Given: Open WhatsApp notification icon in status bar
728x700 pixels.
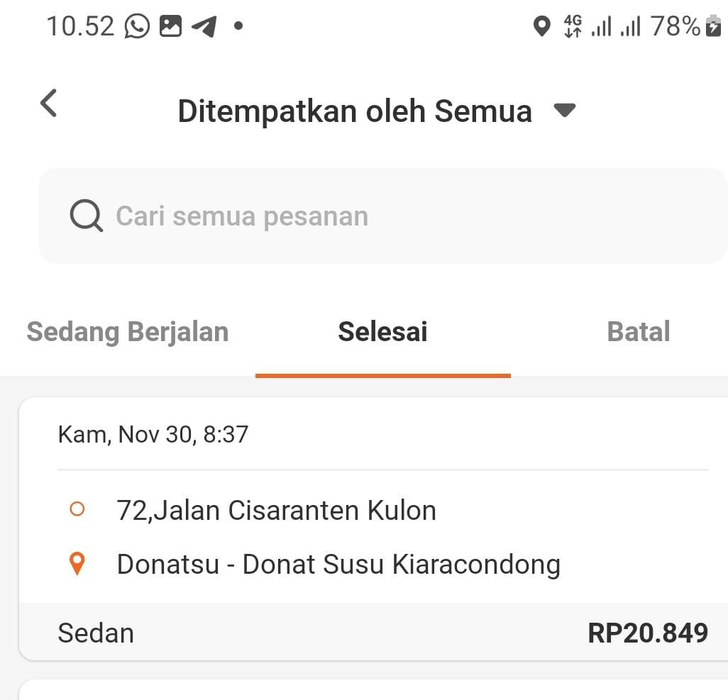Looking at the screenshot, I should 137,27.
